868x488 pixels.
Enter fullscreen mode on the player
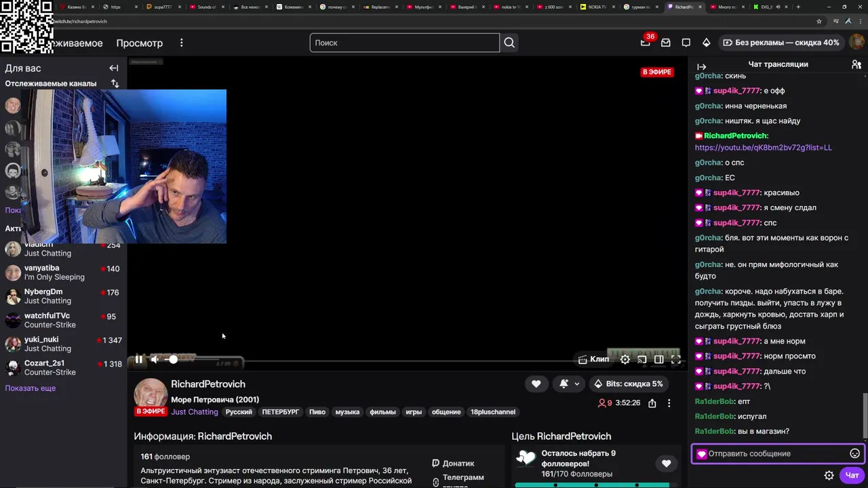coord(676,359)
